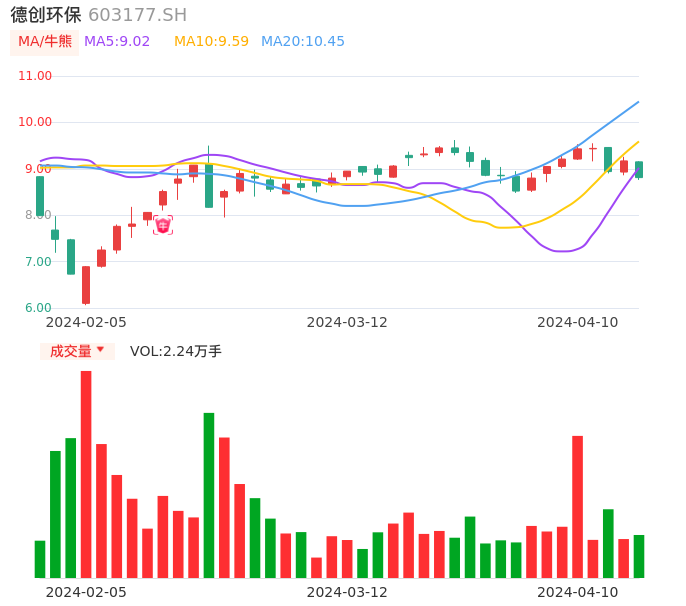Click the stock code 603177.SH
Viewport: 686px width, 606px height.
tap(137, 15)
